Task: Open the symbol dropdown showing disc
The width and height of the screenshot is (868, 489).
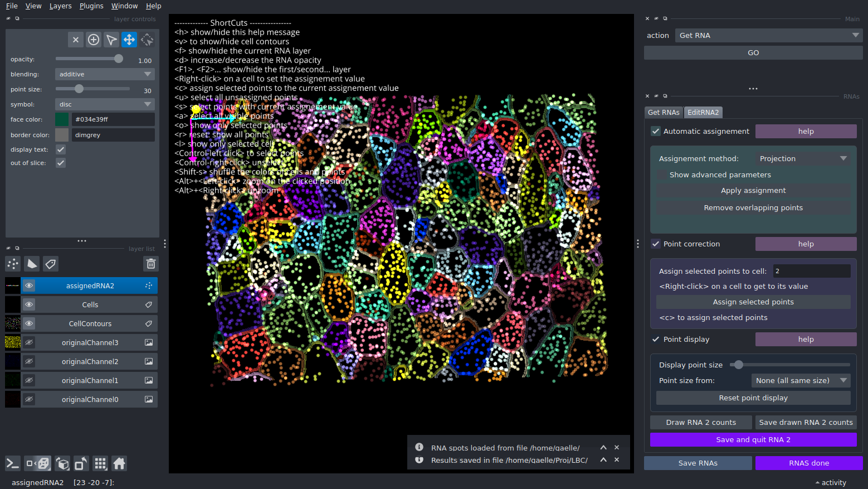Action: tap(105, 104)
